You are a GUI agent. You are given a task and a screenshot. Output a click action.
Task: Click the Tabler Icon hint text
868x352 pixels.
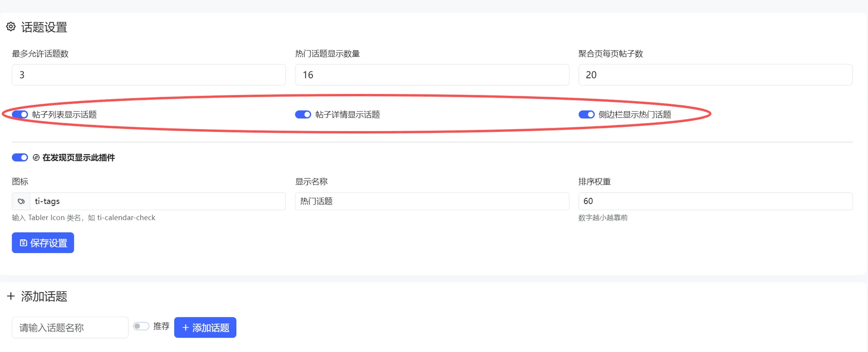click(x=84, y=217)
